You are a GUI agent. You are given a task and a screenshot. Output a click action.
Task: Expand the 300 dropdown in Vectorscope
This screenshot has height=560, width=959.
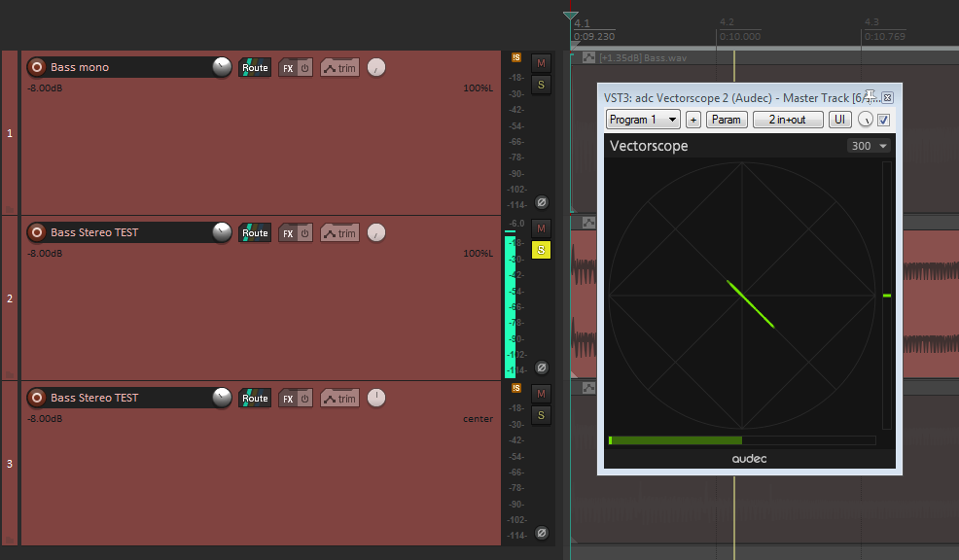pos(869,146)
